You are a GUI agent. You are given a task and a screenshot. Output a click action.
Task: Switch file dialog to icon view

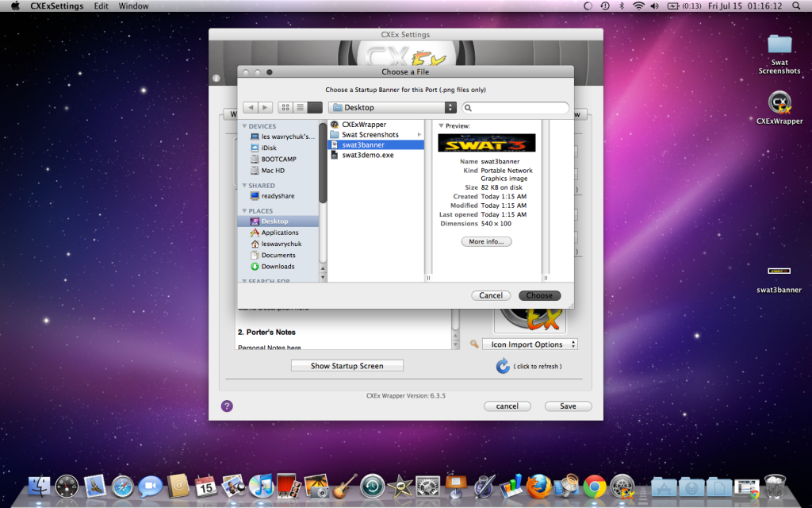point(285,107)
